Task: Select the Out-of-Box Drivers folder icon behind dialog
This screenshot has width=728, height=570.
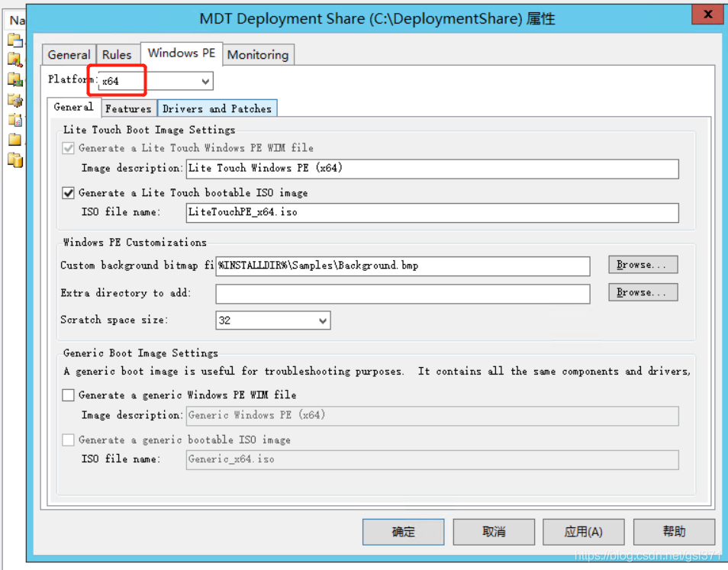Action: [14, 79]
